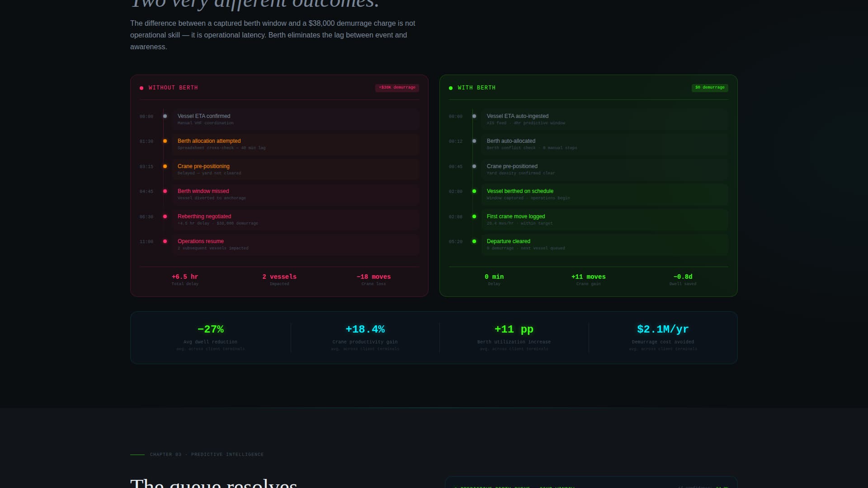
Task: Select the orange dot for Berth allocation attempted
Action: [165, 141]
